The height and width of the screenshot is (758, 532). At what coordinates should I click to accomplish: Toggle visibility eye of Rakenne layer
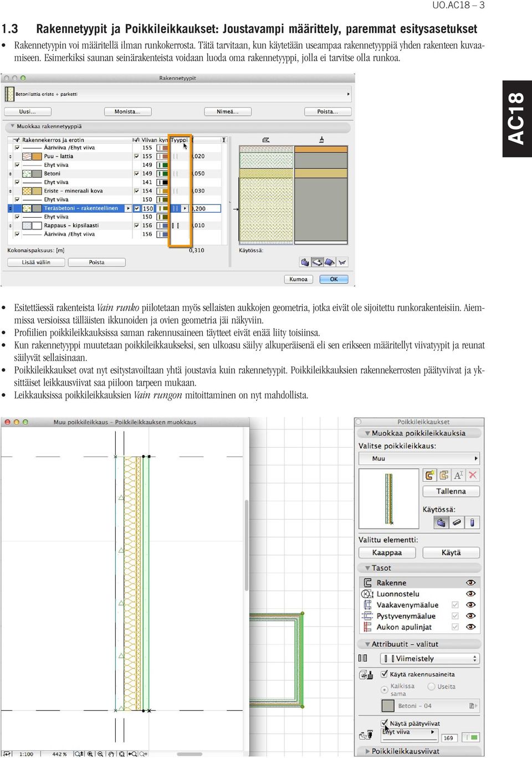471,582
